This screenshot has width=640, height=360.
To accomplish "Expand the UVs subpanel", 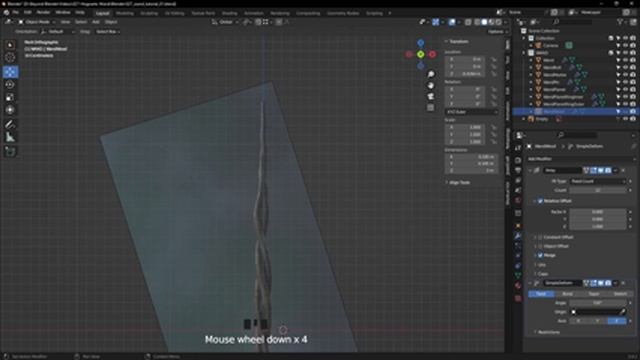I will coord(541,265).
